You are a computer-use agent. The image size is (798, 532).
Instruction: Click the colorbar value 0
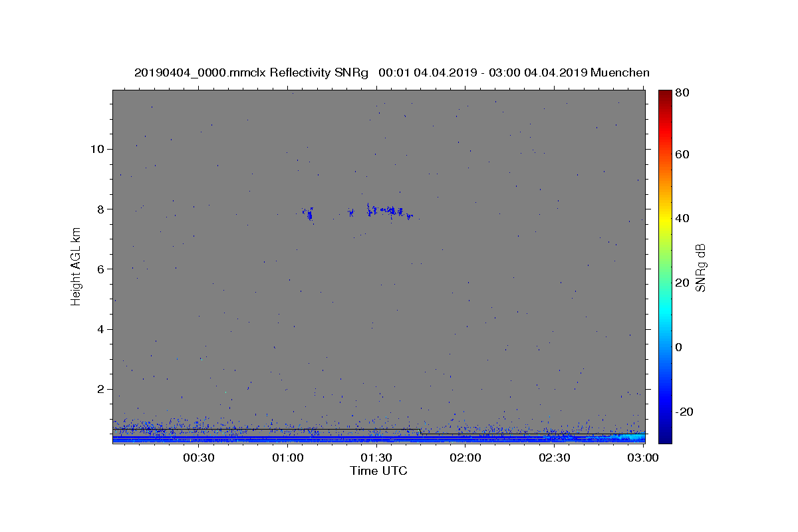point(678,347)
